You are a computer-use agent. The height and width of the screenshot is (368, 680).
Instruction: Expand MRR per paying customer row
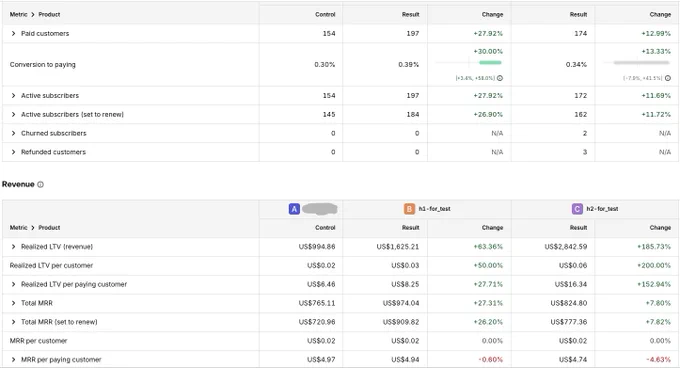[13, 360]
